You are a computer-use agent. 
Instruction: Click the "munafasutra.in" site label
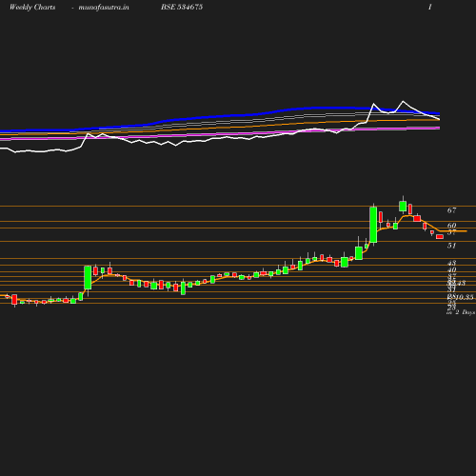tap(104, 8)
